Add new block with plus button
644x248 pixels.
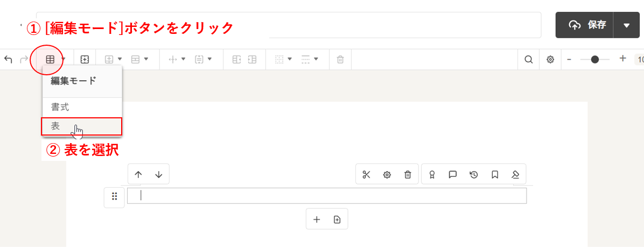coord(317,219)
